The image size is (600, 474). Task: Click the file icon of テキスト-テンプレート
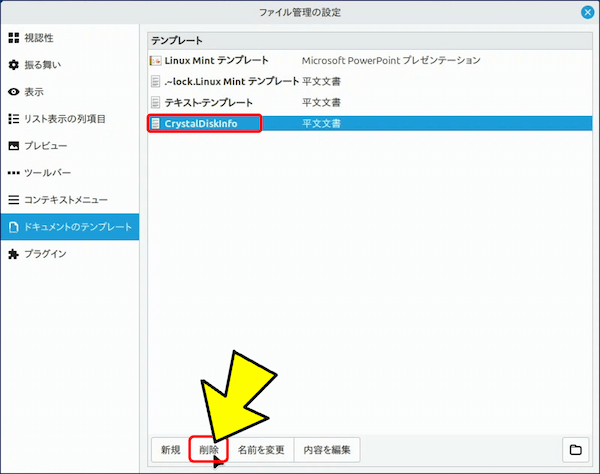click(155, 103)
